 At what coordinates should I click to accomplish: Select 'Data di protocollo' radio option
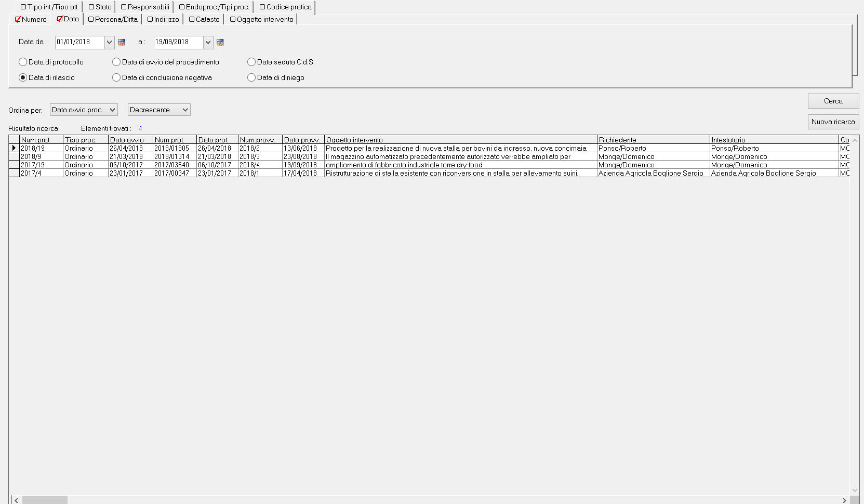coord(23,62)
